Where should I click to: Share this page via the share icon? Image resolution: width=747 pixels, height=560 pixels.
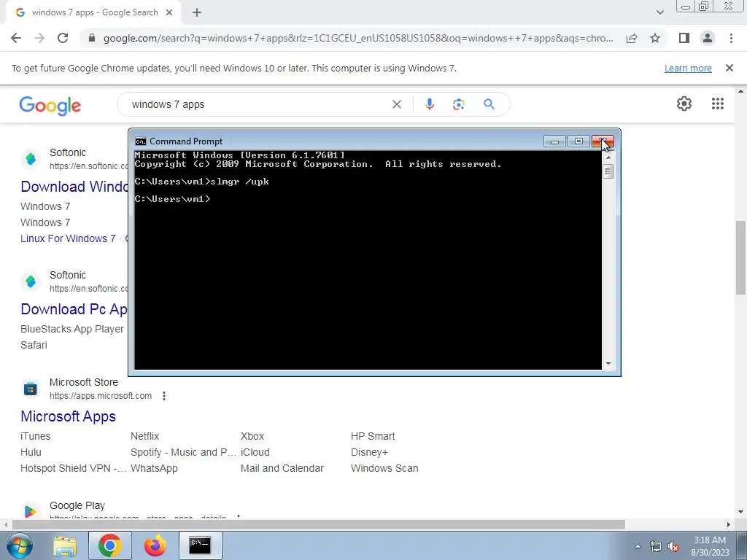pyautogui.click(x=632, y=38)
